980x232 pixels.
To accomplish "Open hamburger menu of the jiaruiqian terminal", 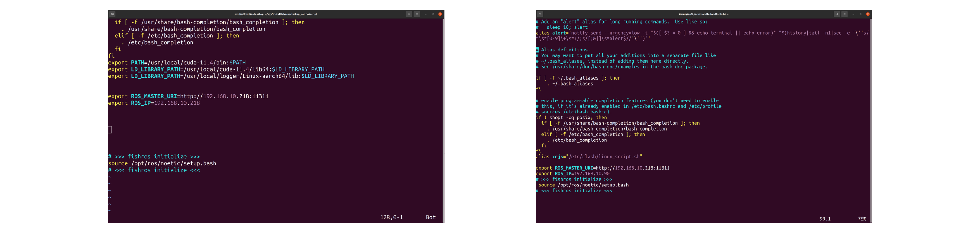I will click(x=844, y=14).
